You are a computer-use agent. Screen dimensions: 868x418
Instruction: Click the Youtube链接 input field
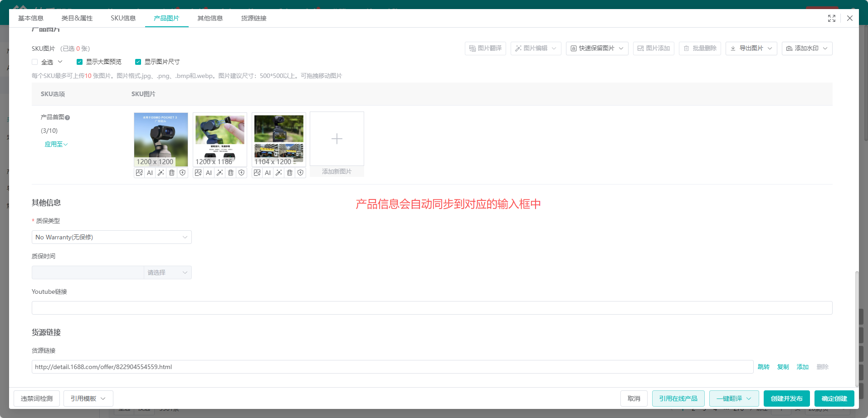[432, 308]
